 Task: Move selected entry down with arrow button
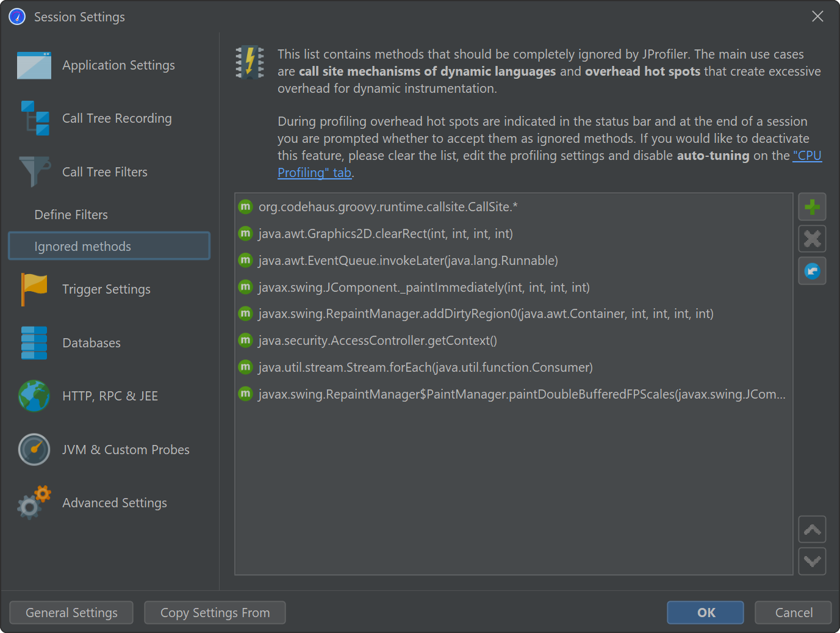(812, 561)
